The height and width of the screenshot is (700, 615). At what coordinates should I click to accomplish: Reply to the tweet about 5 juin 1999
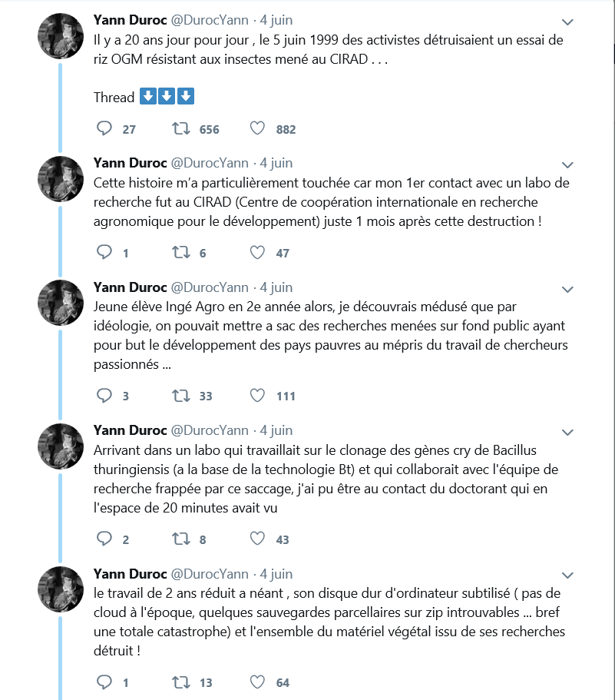point(104,128)
